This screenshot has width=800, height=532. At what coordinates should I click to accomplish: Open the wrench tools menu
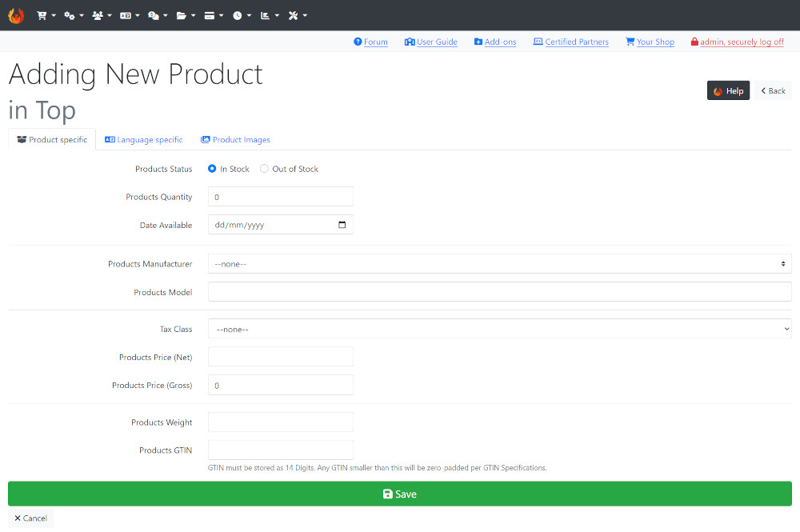298,16
